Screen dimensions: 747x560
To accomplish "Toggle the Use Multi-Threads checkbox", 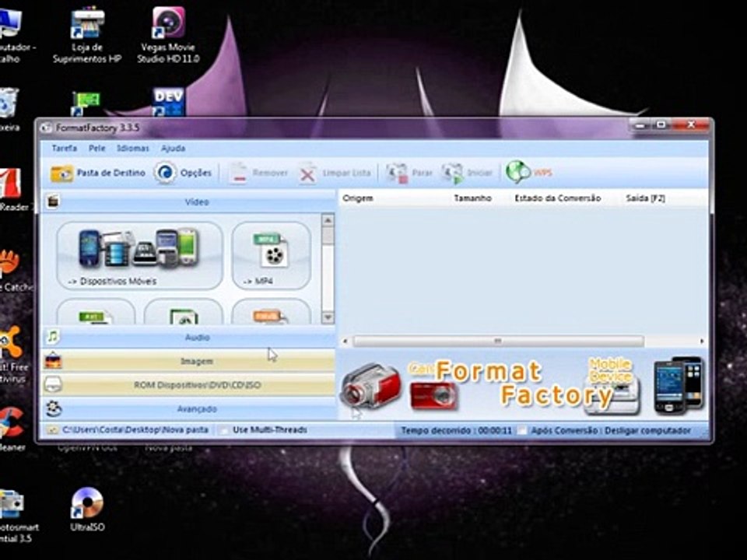I will [x=223, y=430].
